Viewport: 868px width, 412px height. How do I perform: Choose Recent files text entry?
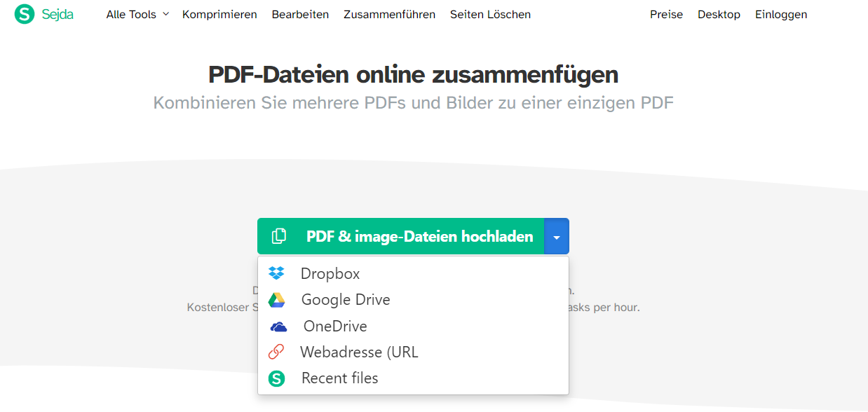tap(340, 378)
